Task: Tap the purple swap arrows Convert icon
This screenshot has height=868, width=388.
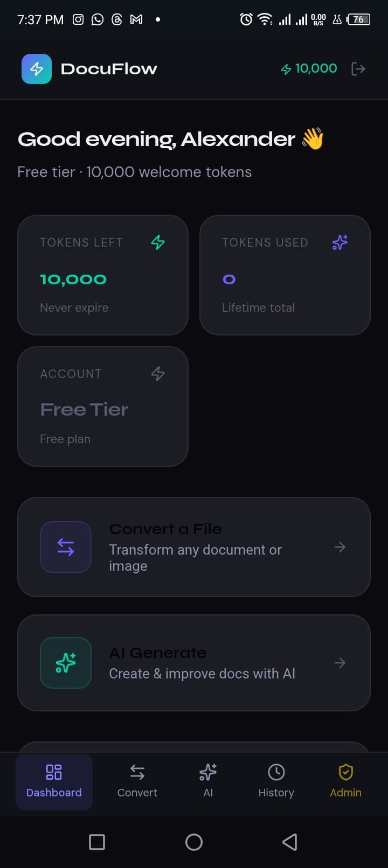Action: click(66, 547)
